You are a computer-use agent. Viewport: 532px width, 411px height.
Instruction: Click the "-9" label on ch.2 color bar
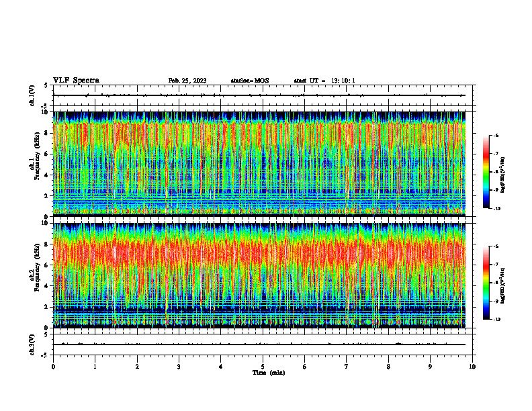(x=495, y=301)
